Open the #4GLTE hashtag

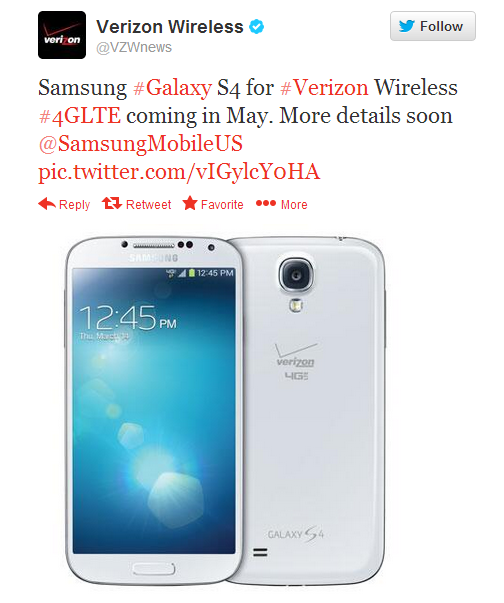tap(80, 116)
